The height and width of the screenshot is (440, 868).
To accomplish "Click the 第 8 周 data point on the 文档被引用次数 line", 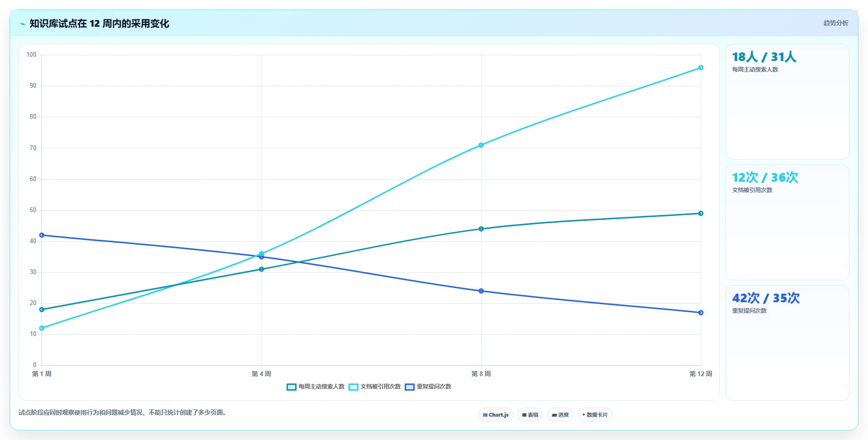I will 481,145.
